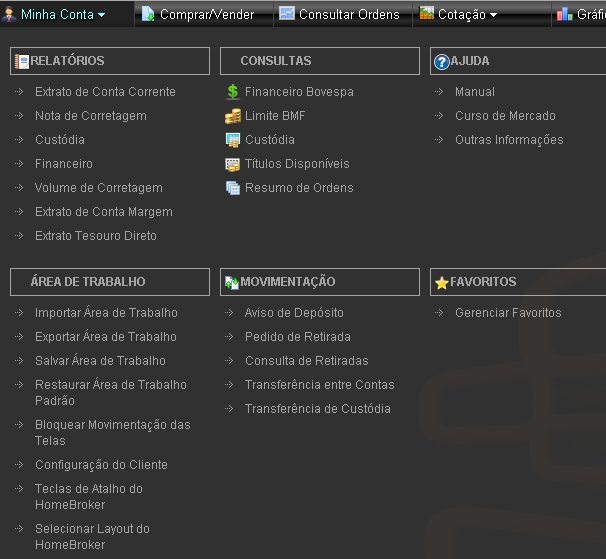Open Aviso de Depósito
Viewport: 606px width, 559px height.
[x=294, y=313]
